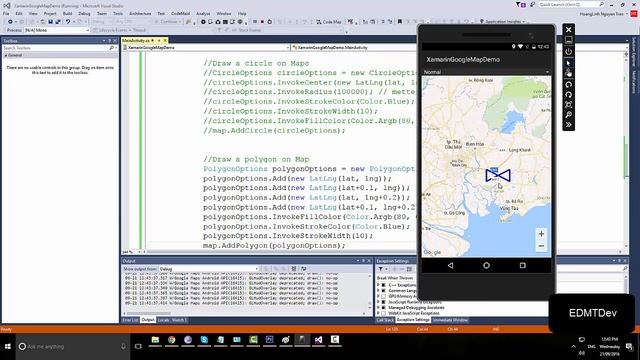Click the Restart debugging toolbar icon
The width and height of the screenshot is (640, 360).
click(269, 22)
